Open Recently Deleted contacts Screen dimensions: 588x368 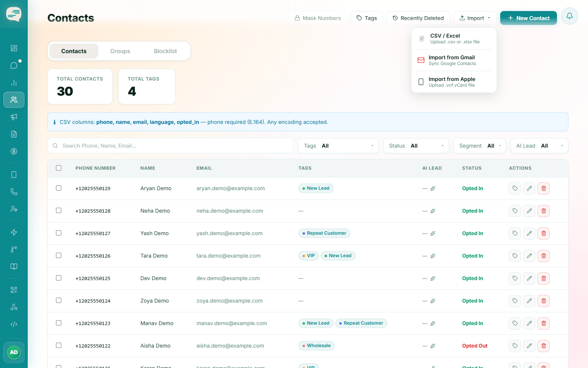(x=418, y=18)
